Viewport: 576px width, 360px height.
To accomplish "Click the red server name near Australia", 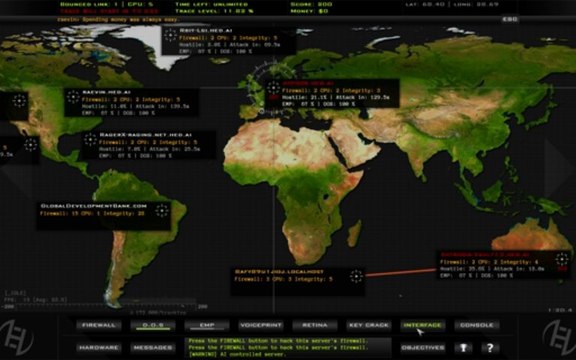I will point(485,255).
